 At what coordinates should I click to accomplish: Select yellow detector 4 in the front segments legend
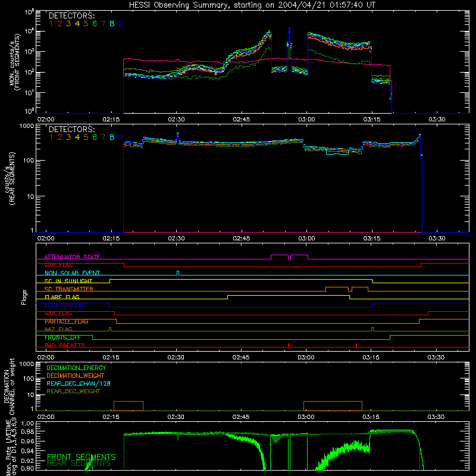pos(77,24)
